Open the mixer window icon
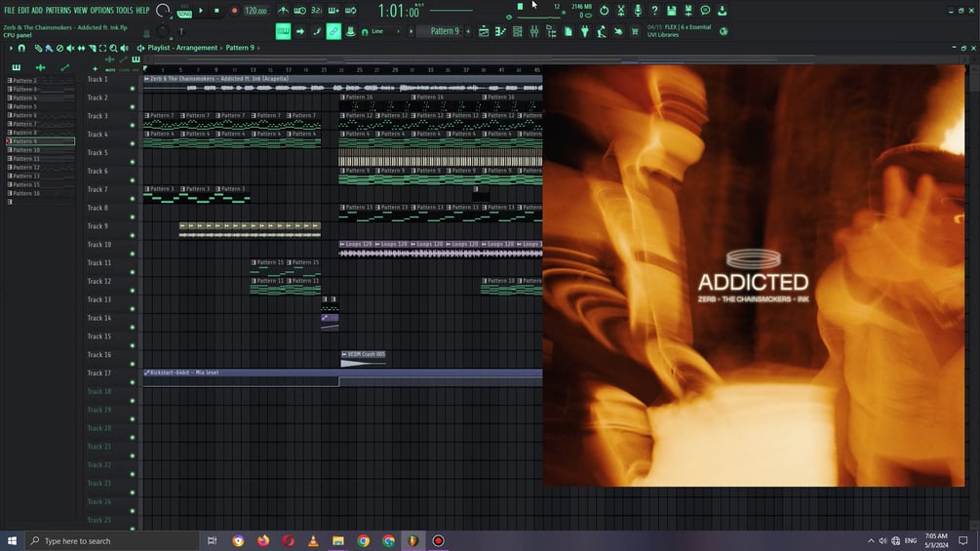The width and height of the screenshot is (980, 551). point(534,31)
